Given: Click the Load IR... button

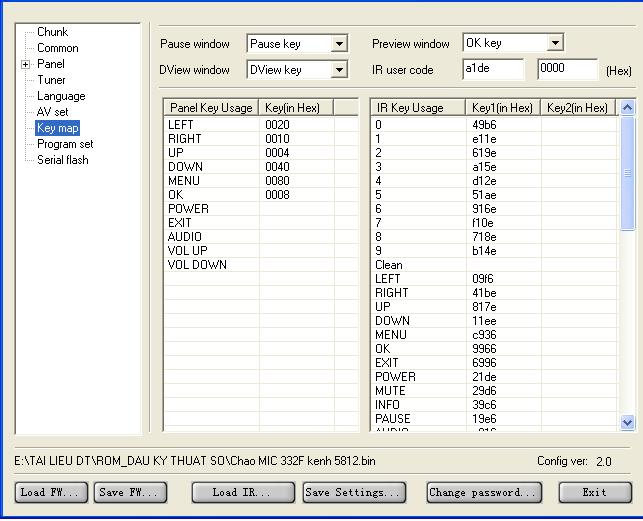Looking at the screenshot, I should pos(243,492).
